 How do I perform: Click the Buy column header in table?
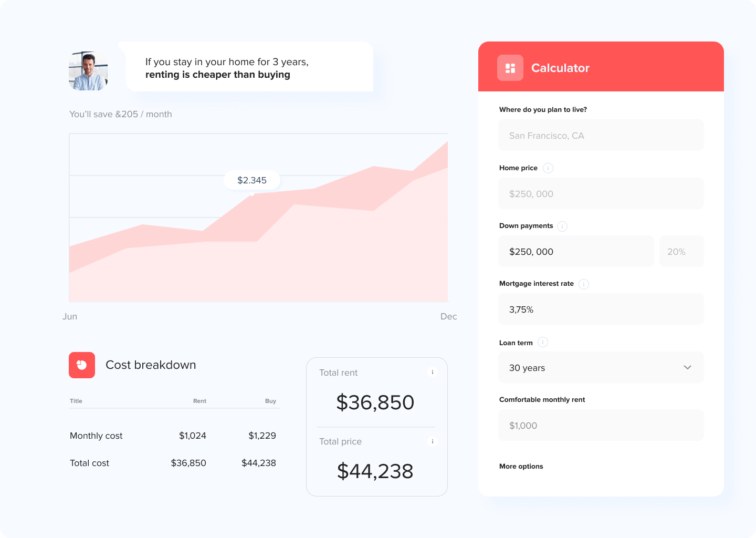pyautogui.click(x=270, y=401)
